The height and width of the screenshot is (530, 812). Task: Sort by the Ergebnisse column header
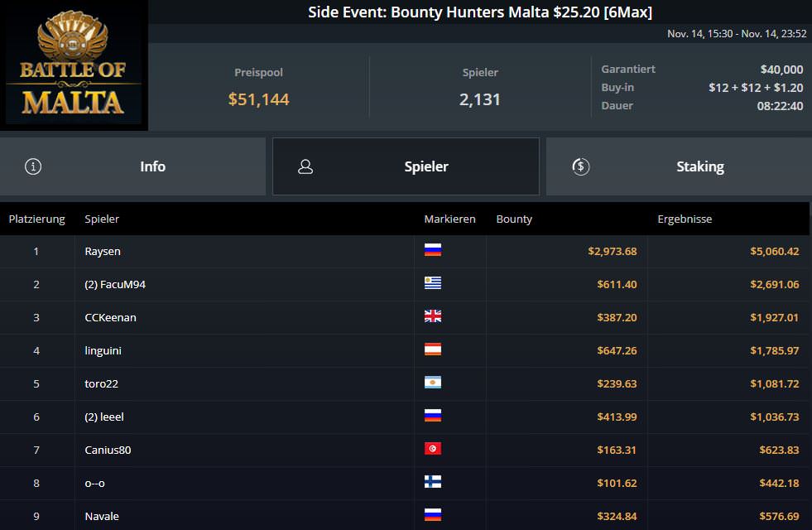tap(685, 219)
